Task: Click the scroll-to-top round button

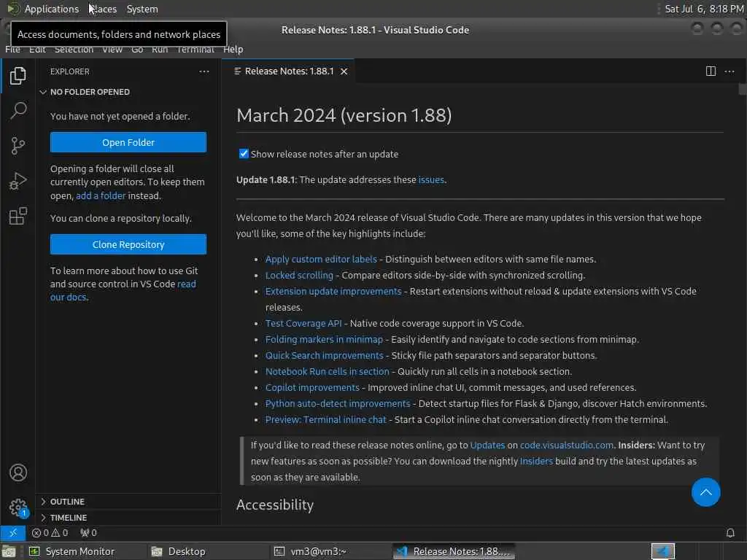Action: coord(705,492)
